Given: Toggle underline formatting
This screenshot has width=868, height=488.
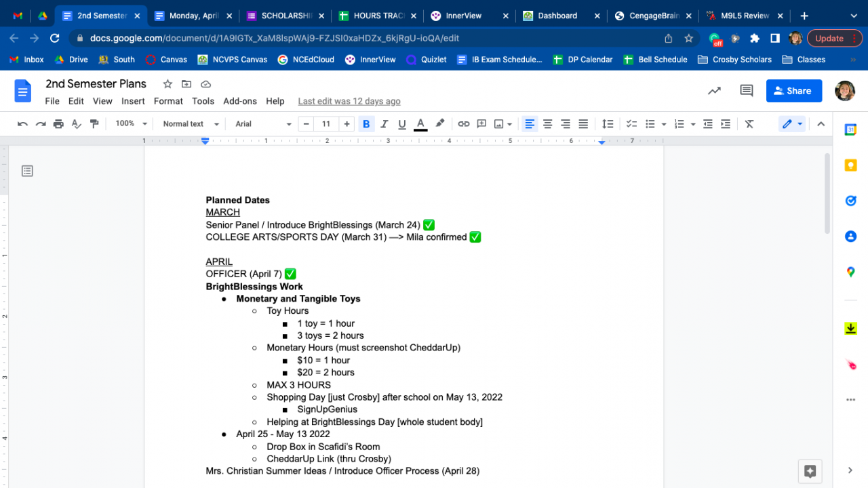Looking at the screenshot, I should [x=402, y=124].
